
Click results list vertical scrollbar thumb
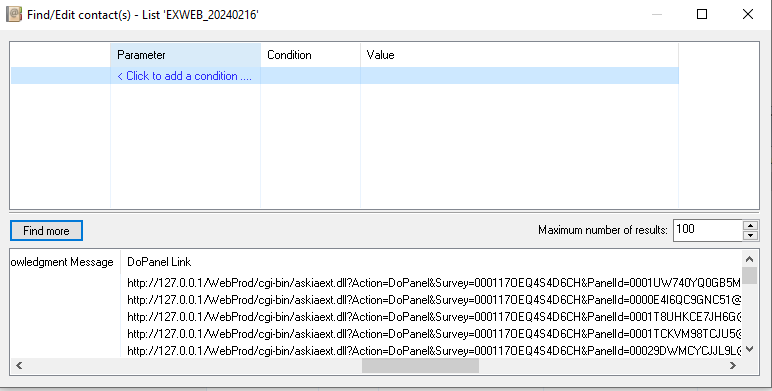pos(749,276)
